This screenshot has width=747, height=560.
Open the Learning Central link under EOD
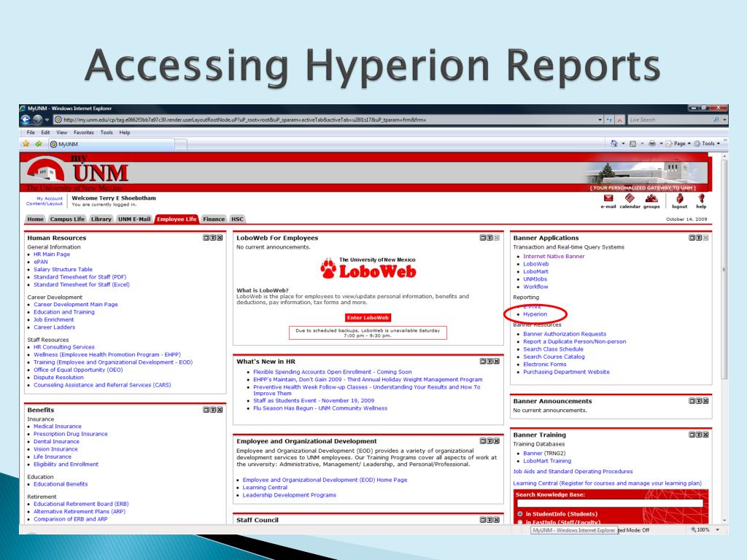tap(265, 488)
